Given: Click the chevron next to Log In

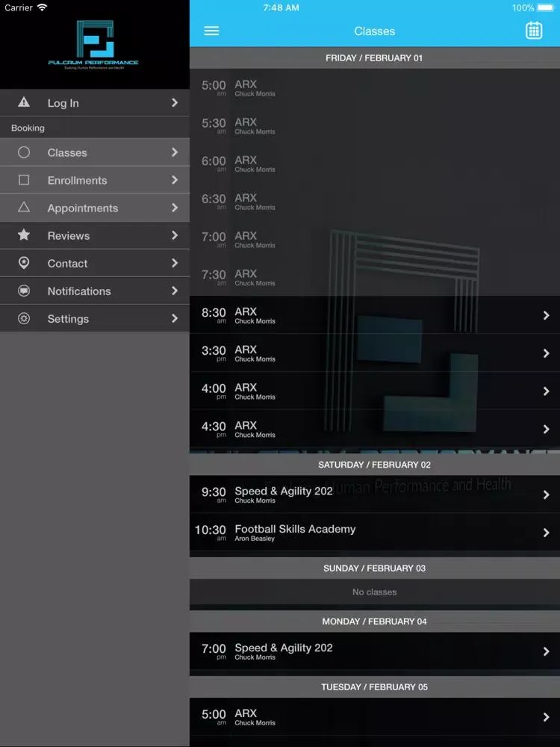Looking at the screenshot, I should (x=175, y=102).
